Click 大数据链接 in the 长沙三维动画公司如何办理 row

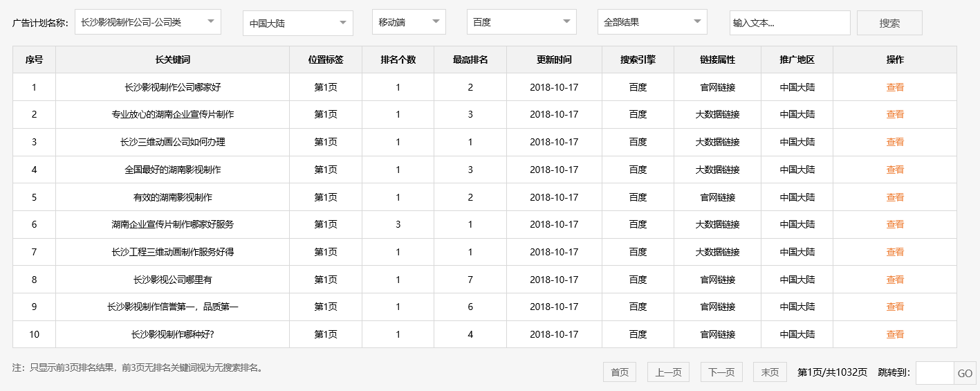pos(717,142)
